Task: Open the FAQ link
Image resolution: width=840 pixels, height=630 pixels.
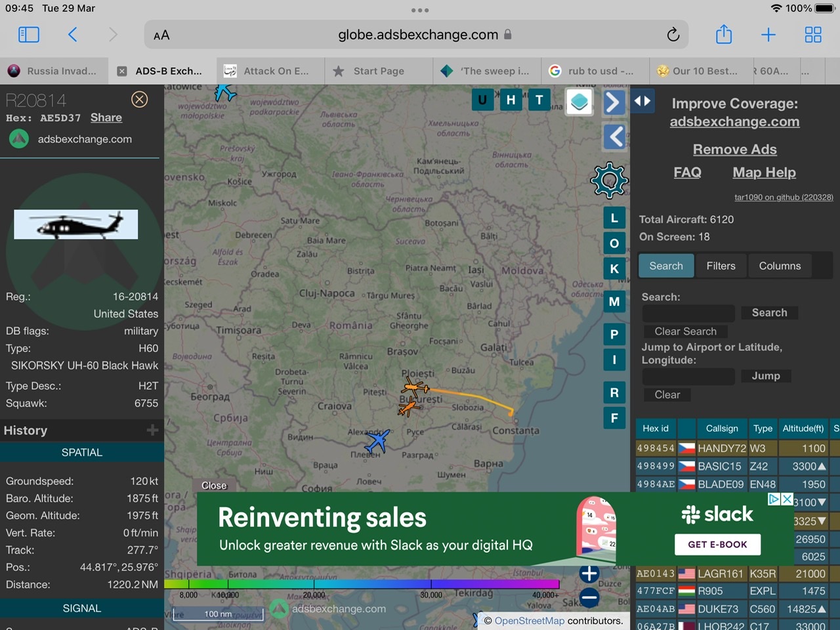Action: pyautogui.click(x=687, y=173)
